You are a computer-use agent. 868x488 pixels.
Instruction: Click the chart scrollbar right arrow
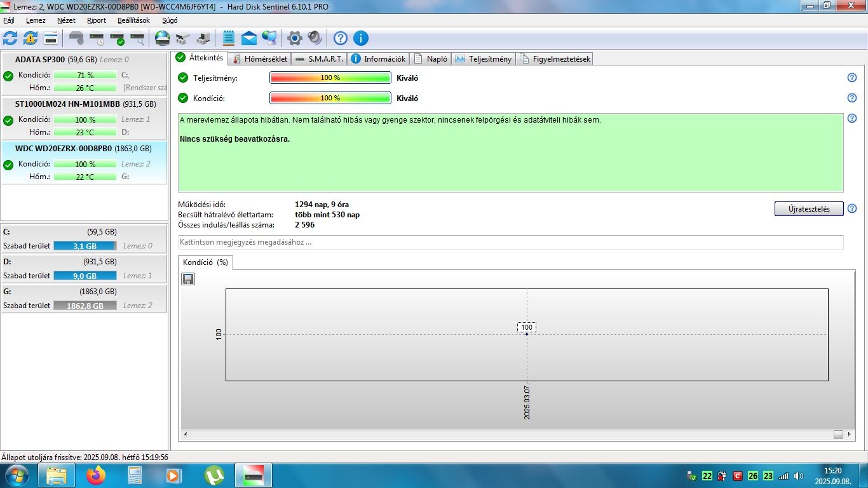tap(851, 434)
